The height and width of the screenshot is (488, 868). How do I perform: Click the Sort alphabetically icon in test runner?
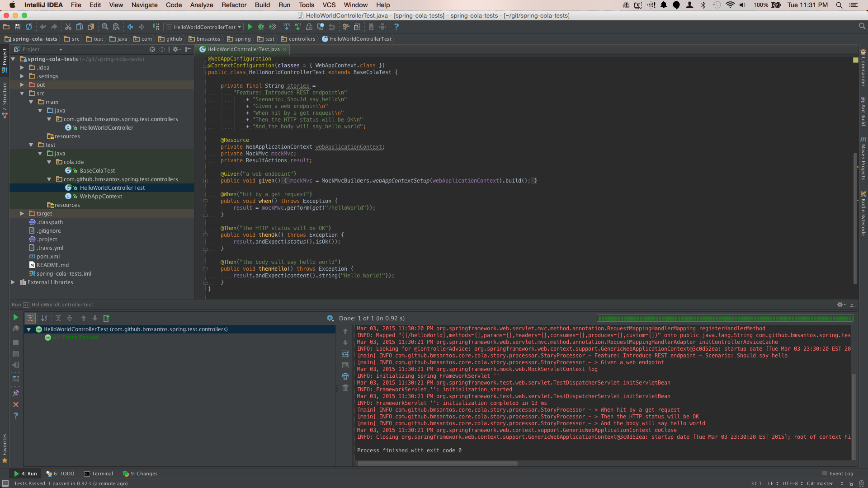coord(44,318)
